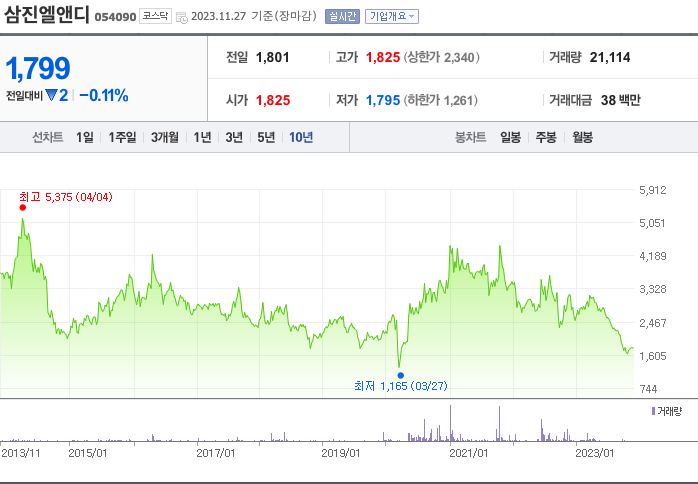
Task: Open the 주봉 weekly candlestick chart
Action: click(546, 138)
